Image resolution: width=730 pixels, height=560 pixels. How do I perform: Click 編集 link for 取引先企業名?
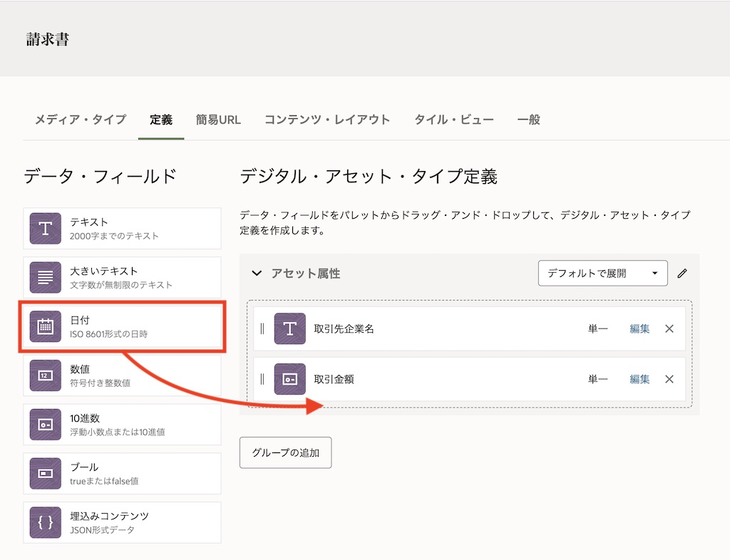coord(639,328)
